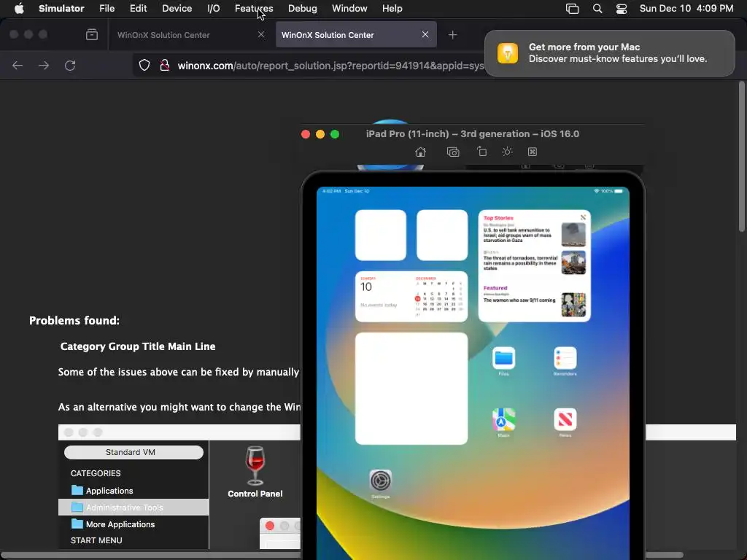Close the first WinOnX Solution Center tab
Image resolution: width=747 pixels, height=560 pixels.
point(261,34)
